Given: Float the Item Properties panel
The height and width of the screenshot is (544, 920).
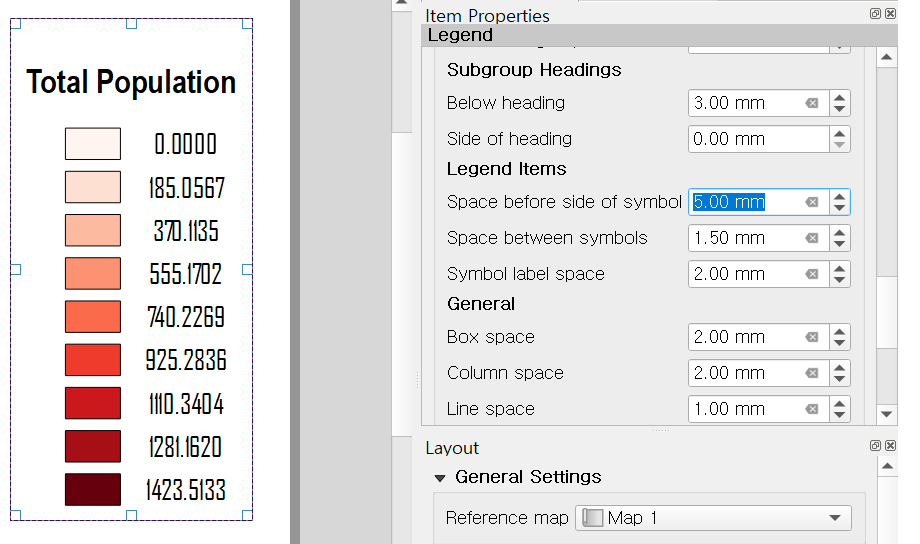Looking at the screenshot, I should (875, 13).
